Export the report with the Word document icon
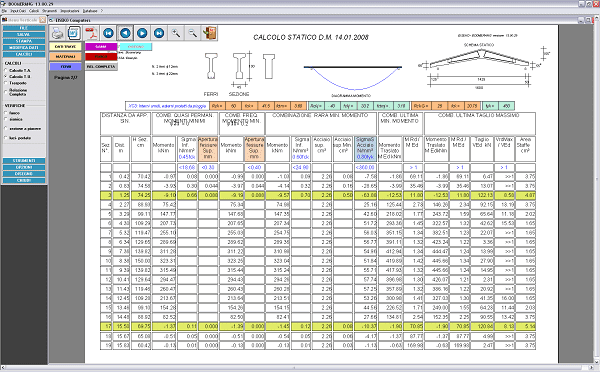600x373 pixels. pyautogui.click(x=74, y=33)
